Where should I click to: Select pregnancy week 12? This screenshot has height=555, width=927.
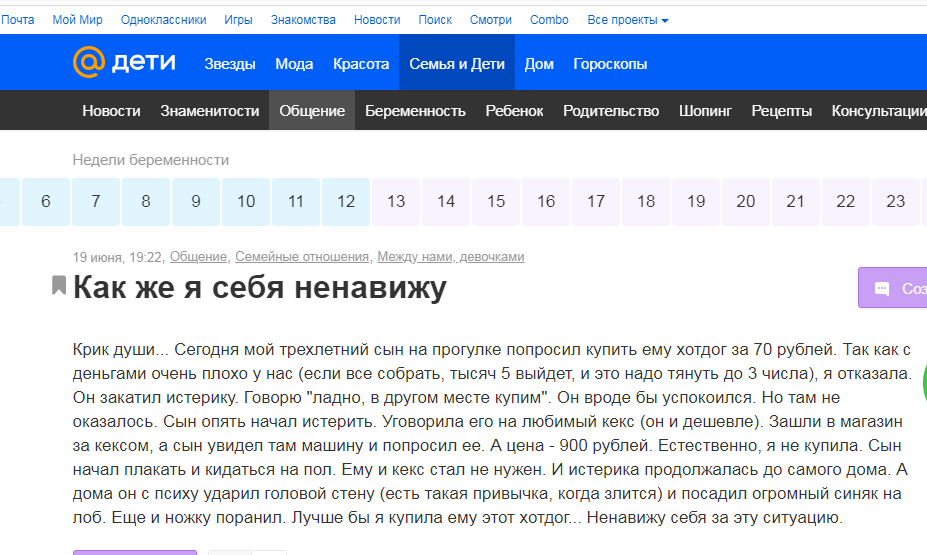(346, 202)
